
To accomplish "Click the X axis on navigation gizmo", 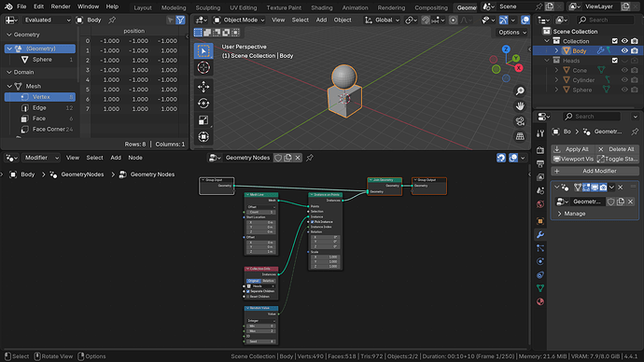I will (519, 68).
